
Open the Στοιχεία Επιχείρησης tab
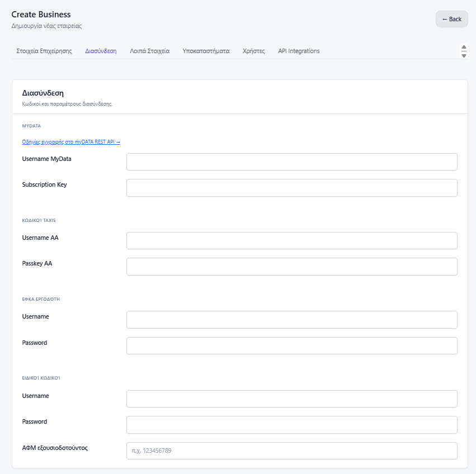pos(44,51)
